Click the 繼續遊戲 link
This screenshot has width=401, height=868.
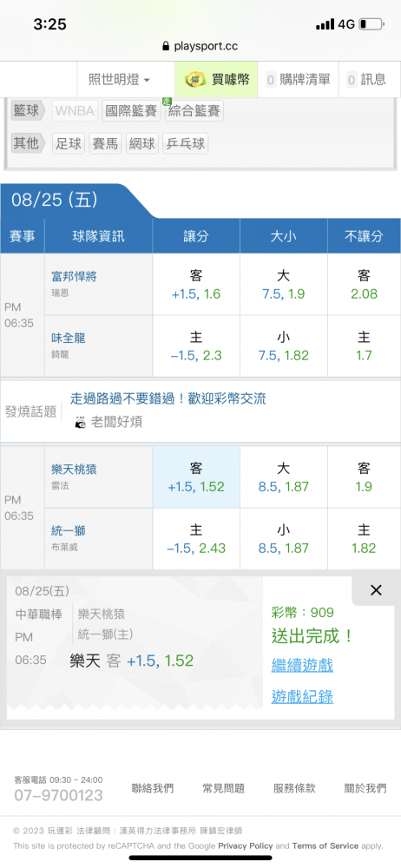point(302,665)
